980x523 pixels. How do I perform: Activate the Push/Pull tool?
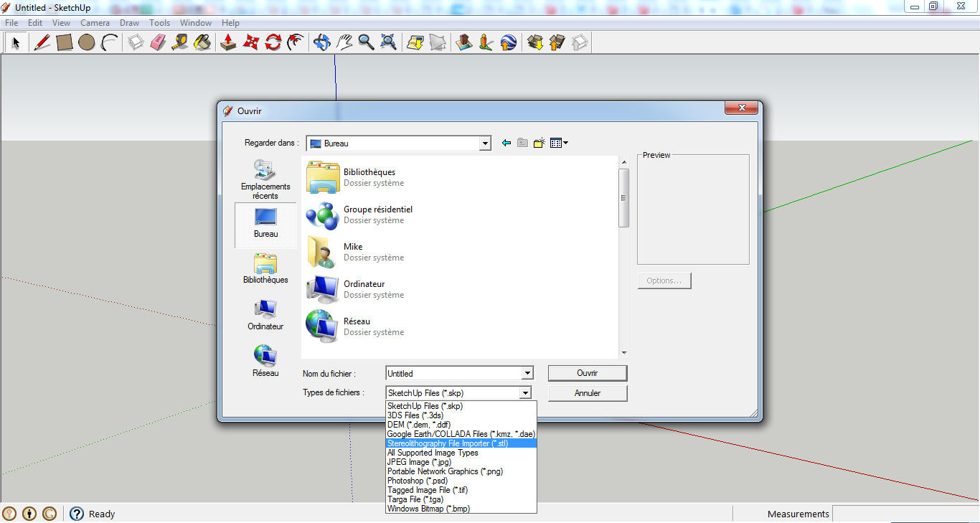228,42
